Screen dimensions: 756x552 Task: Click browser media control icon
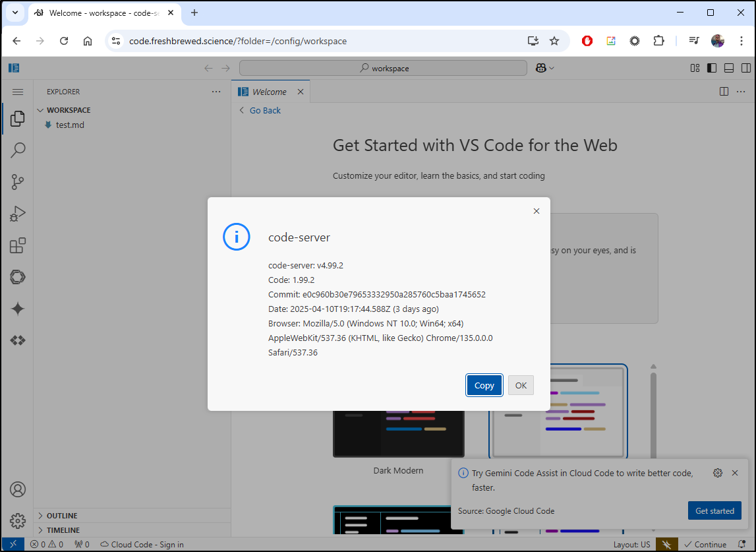[694, 41]
